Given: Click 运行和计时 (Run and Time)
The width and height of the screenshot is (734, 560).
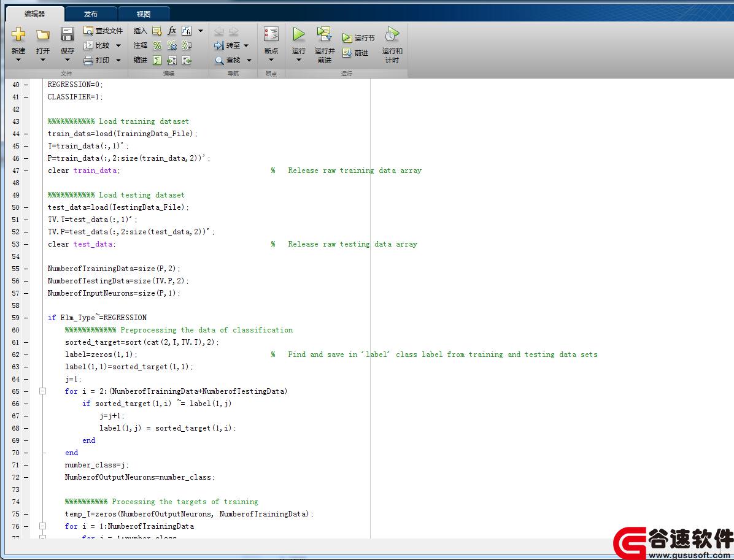Looking at the screenshot, I should click(392, 45).
